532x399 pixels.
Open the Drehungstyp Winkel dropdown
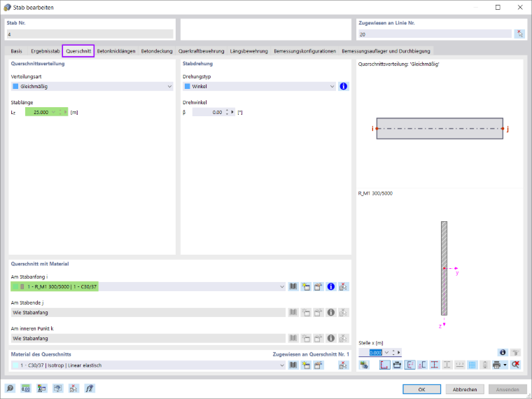pyautogui.click(x=332, y=86)
